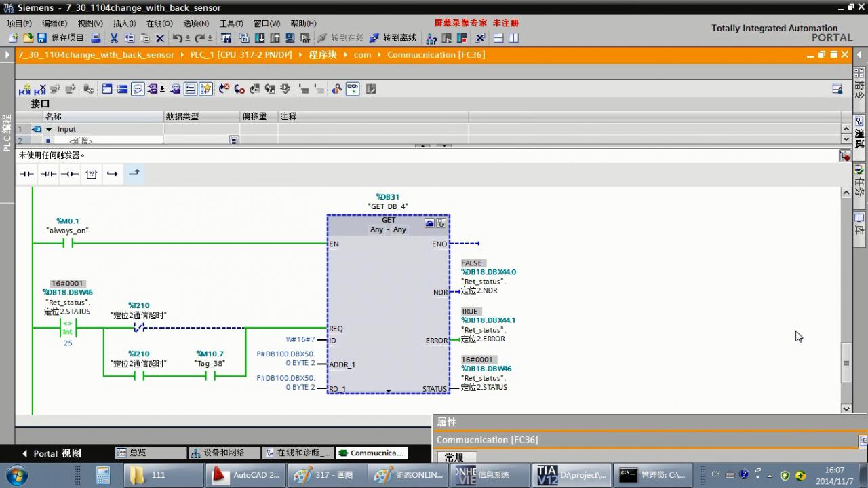This screenshot has width=868, height=488.
Task: Open the 工具(T) menu
Action: [231, 23]
